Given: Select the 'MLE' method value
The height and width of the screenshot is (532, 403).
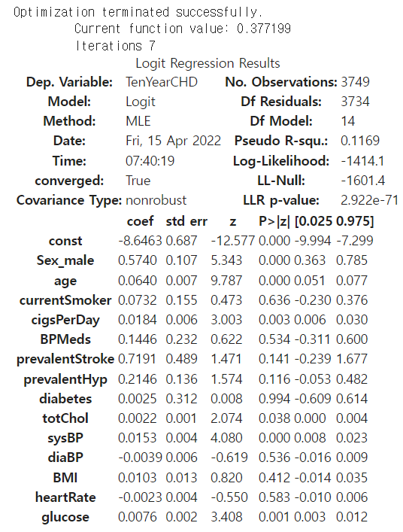Looking at the screenshot, I should [x=138, y=121].
